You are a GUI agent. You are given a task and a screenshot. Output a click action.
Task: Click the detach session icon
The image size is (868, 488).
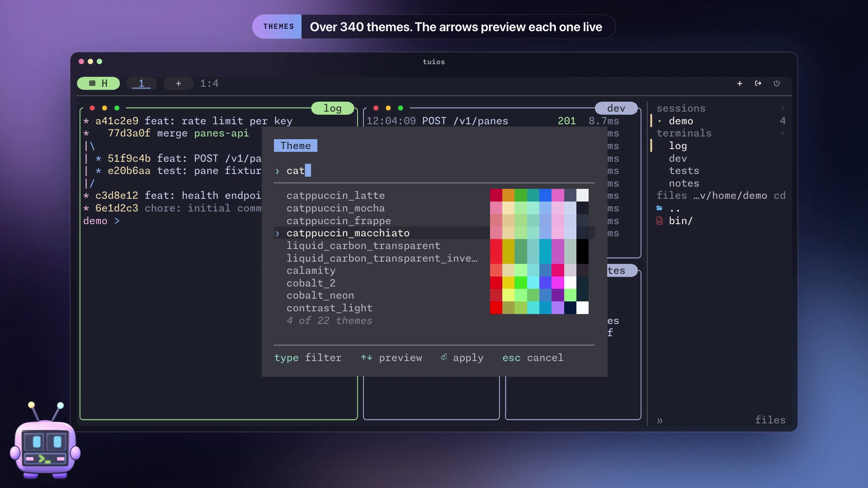point(758,84)
